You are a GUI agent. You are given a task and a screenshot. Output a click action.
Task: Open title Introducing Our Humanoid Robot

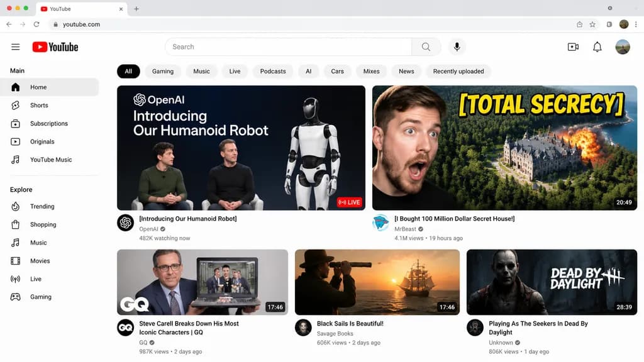click(x=187, y=219)
